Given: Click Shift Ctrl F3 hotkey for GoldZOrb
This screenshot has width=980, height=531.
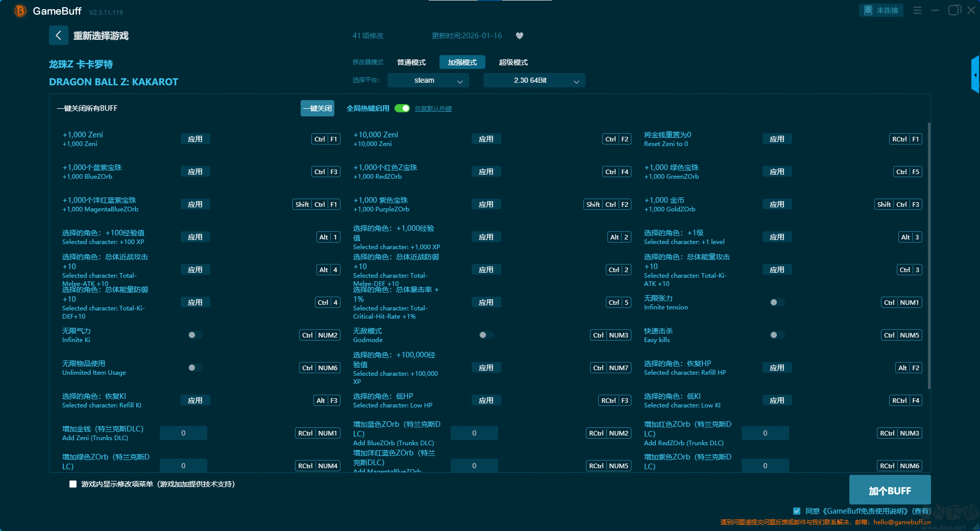Looking at the screenshot, I should (898, 204).
